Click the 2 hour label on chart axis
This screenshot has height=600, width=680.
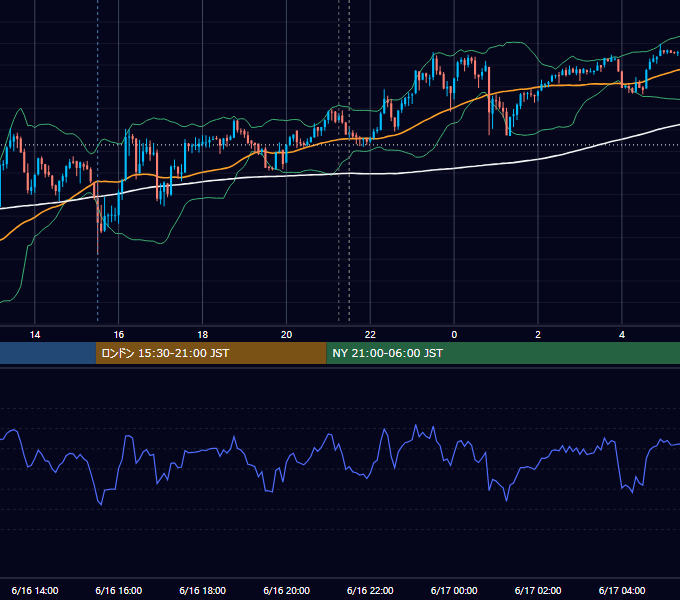[x=538, y=335]
